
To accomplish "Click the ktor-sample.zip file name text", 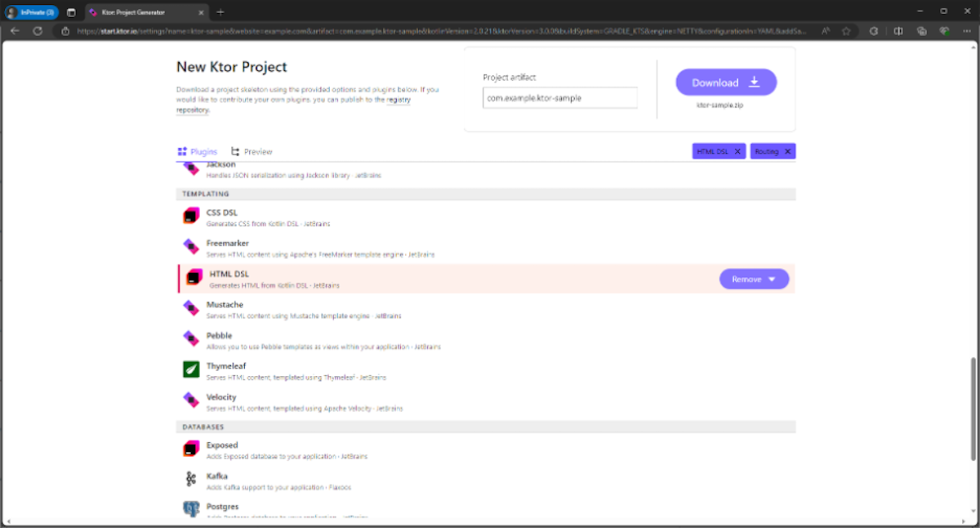I will (x=719, y=105).
